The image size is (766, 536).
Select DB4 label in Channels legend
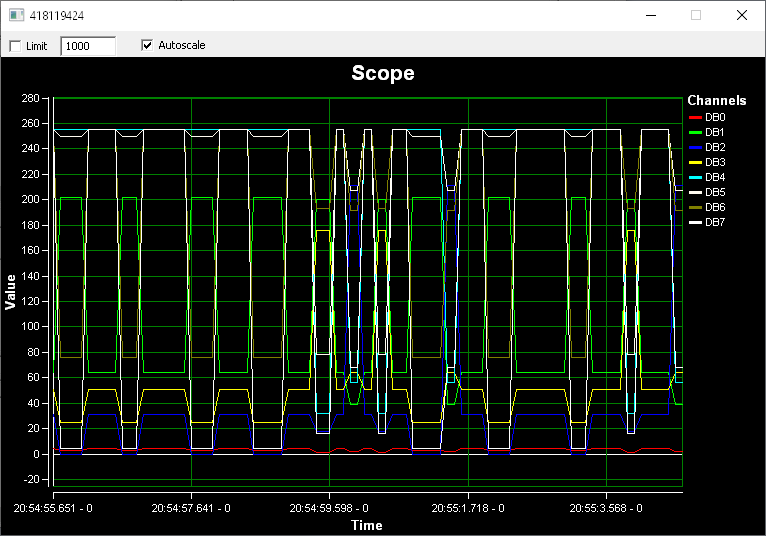click(x=715, y=177)
